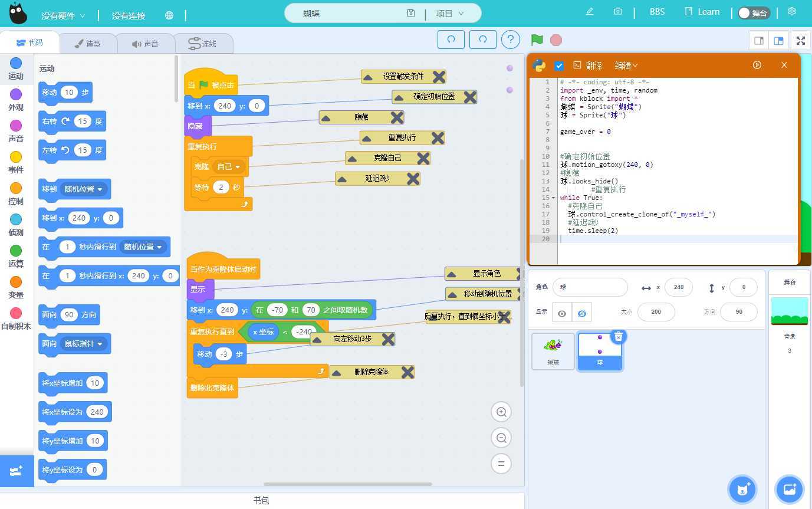Click the black cat Kittenblock logo
This screenshot has height=509, width=812.
pyautogui.click(x=18, y=14)
